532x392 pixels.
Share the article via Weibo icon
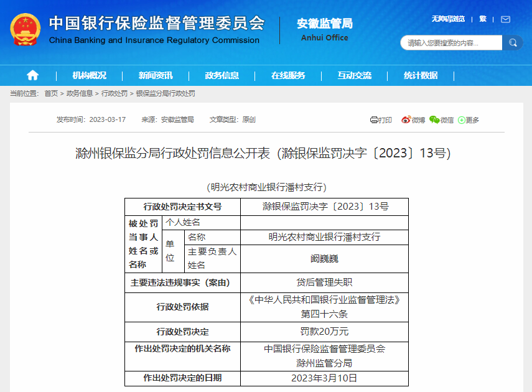coord(406,120)
